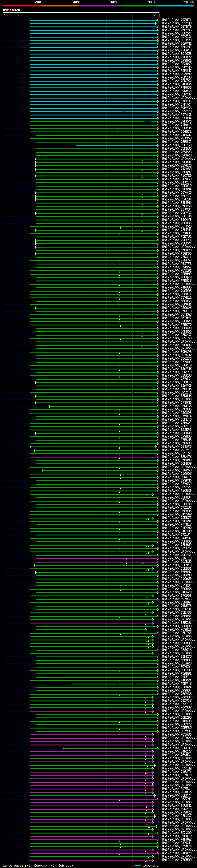The width and height of the screenshot is (197, 868).
Task: Select hit UniRef100_P83291
Action: [176, 271]
